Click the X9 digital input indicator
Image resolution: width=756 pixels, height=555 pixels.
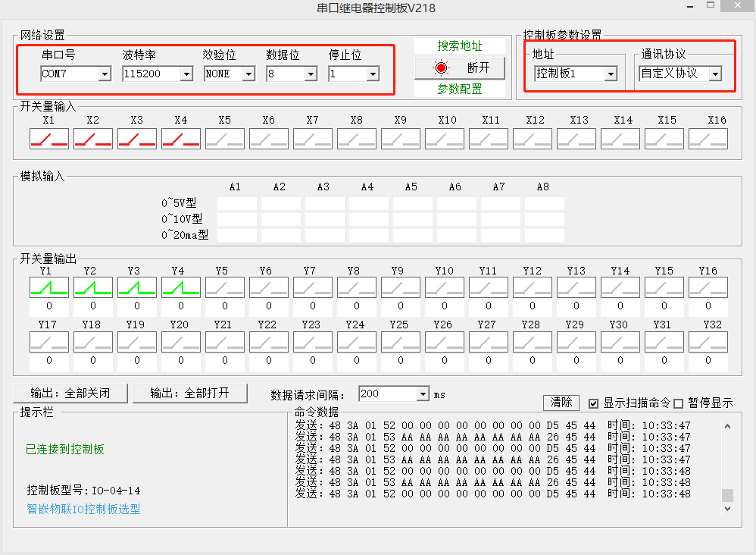click(x=401, y=139)
